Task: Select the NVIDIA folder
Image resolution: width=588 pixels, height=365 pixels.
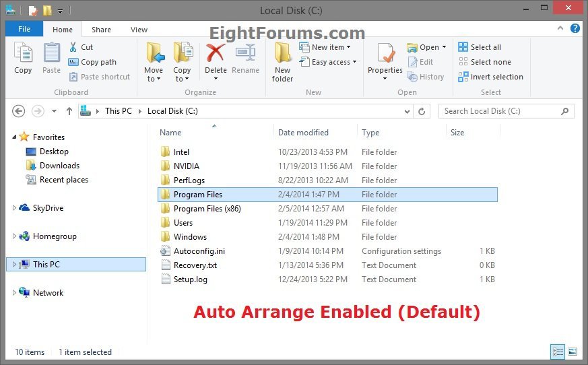Action: pos(327,166)
